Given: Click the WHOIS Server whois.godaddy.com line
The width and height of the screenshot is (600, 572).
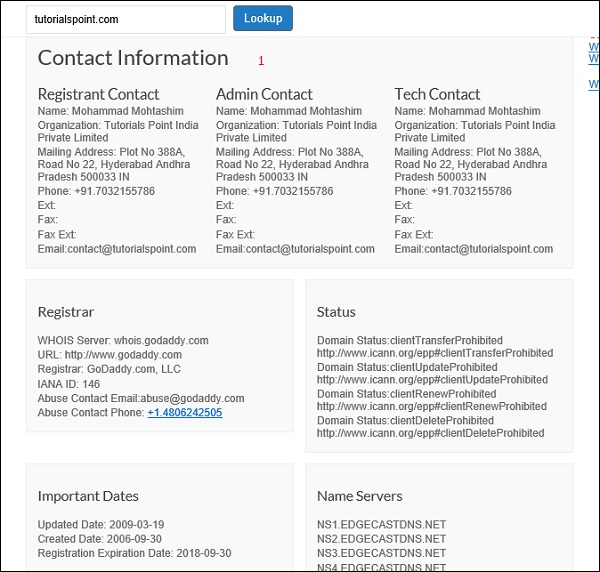Looking at the screenshot, I should pyautogui.click(x=123, y=341).
